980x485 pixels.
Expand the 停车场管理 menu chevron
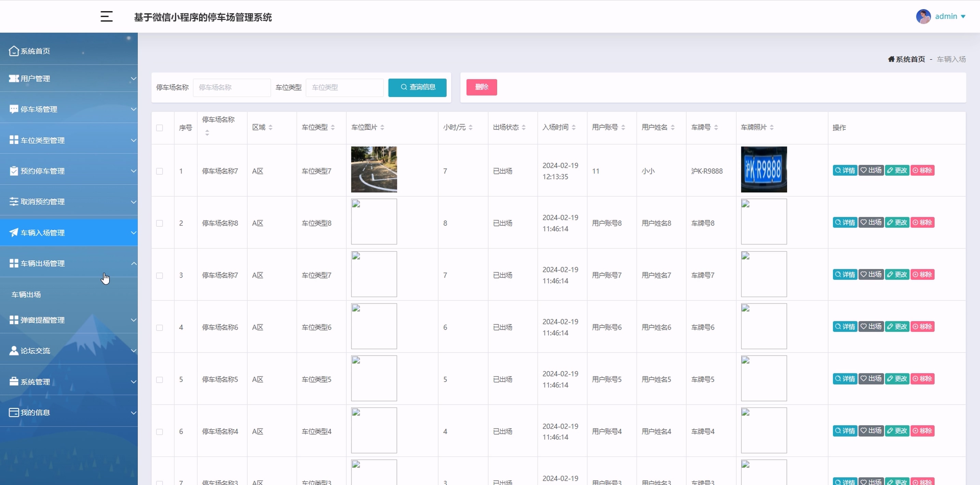click(134, 109)
